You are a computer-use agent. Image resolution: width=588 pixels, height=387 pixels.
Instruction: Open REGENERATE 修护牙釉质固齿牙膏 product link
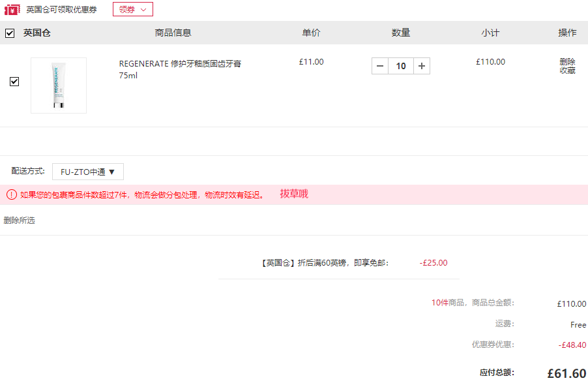[x=180, y=69]
